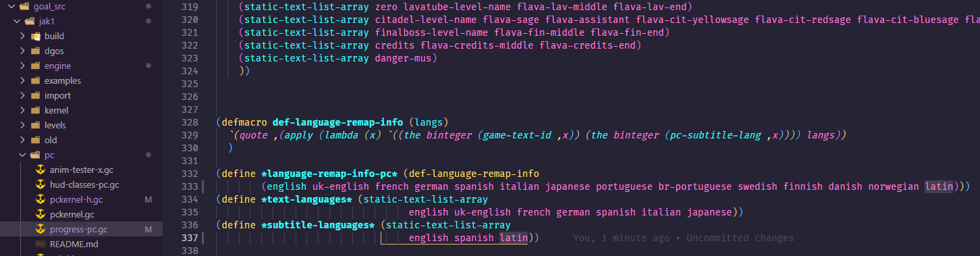Click the engine folder icon
Image resolution: width=980 pixels, height=256 pixels.
tap(36, 66)
